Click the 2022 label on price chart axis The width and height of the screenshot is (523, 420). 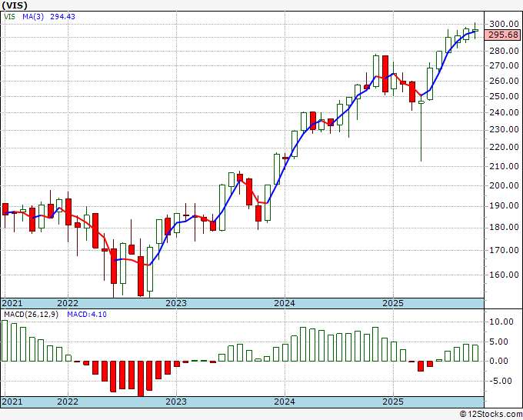tap(68, 303)
